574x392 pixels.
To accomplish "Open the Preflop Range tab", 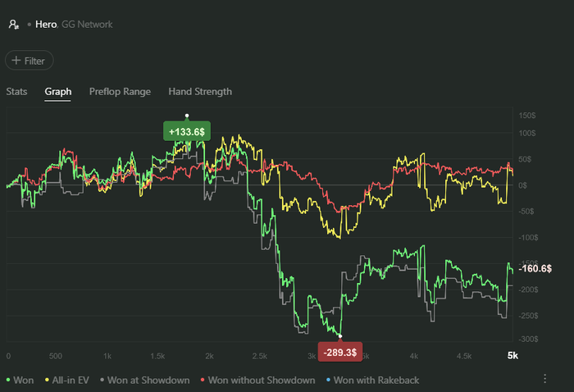I will point(120,92).
